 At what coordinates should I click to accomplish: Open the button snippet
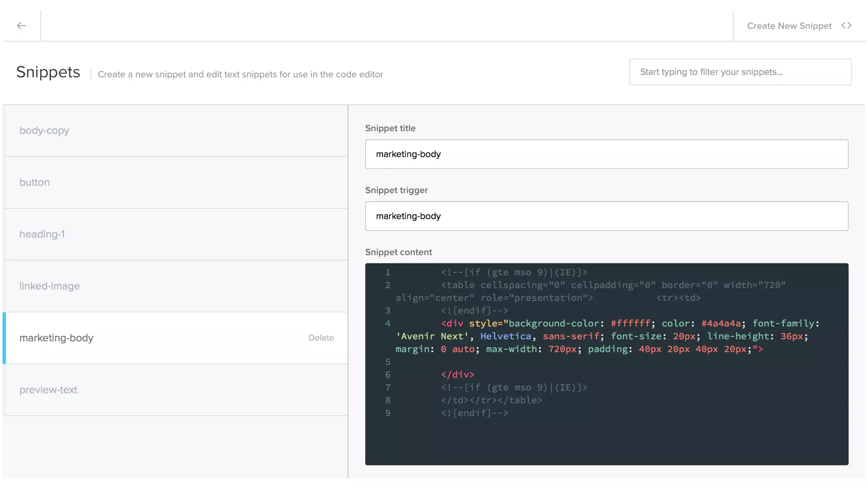34,182
